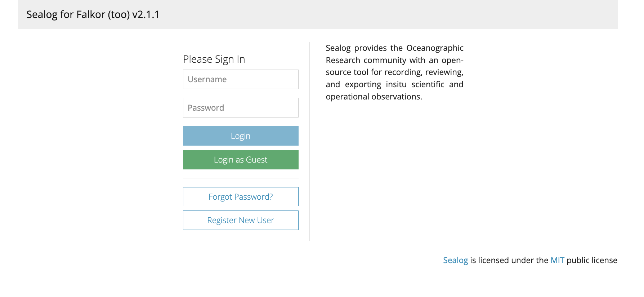Viewport: 644px width, 297px height.
Task: Click the Sealog description paragraph
Action: point(394,72)
